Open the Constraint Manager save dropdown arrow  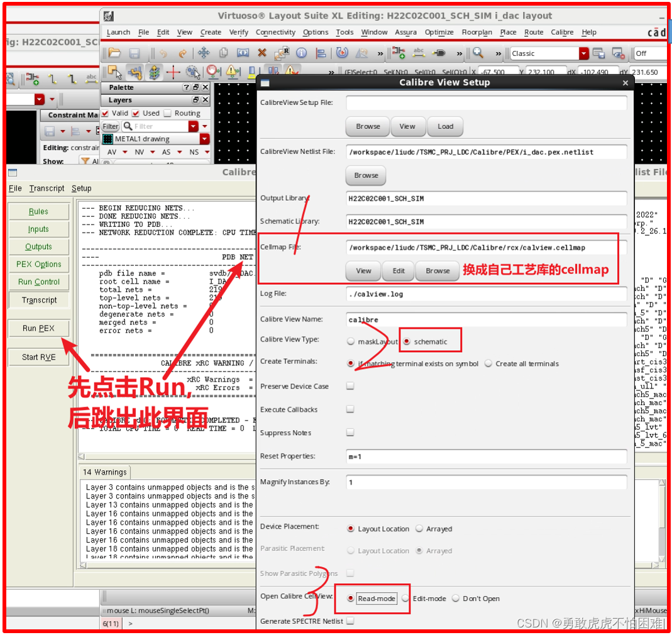tap(63, 131)
